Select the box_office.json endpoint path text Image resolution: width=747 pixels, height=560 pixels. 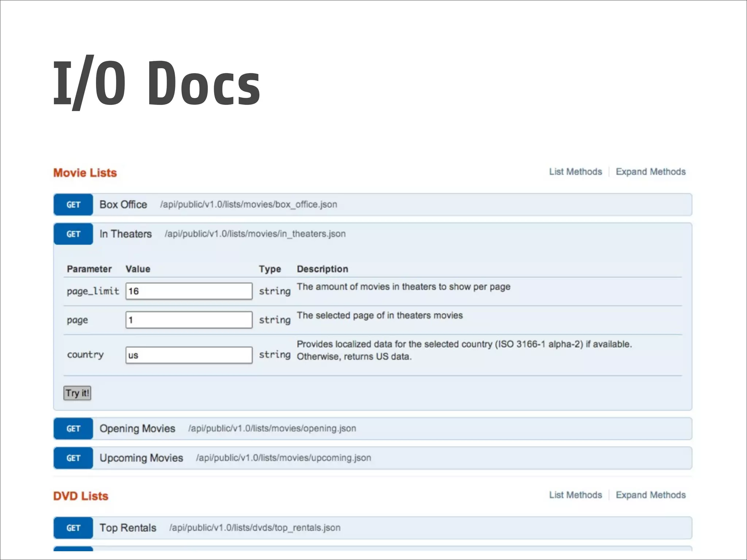pos(248,205)
